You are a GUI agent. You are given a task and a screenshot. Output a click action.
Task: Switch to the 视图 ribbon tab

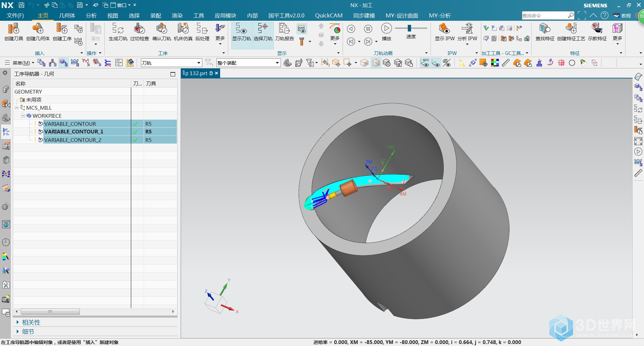pos(112,16)
